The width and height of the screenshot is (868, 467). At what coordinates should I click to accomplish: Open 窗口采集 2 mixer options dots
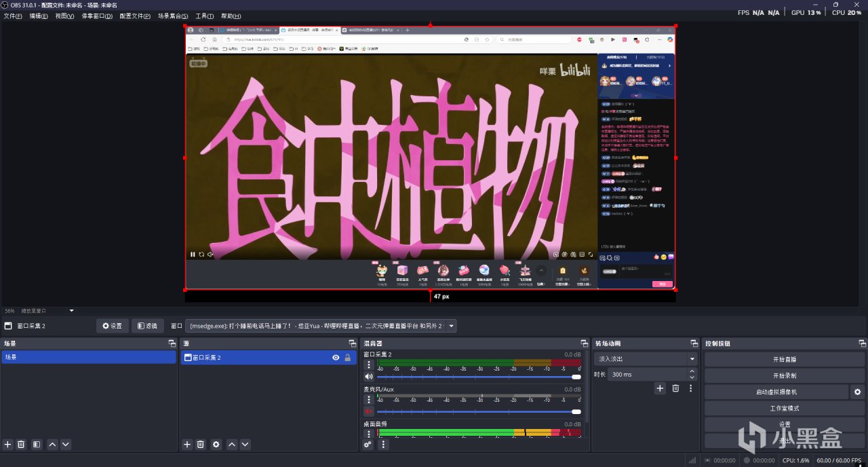click(369, 365)
